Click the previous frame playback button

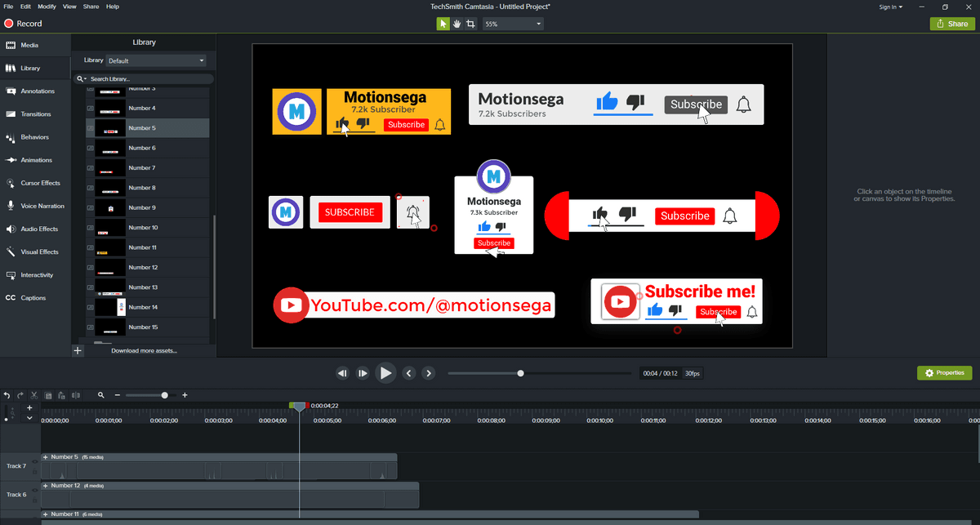tap(342, 373)
